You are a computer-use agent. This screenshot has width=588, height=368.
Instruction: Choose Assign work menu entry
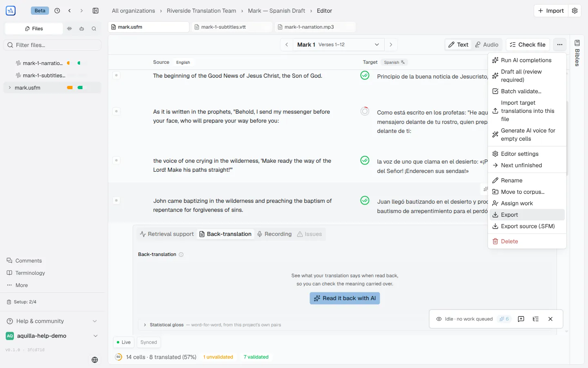(527, 203)
